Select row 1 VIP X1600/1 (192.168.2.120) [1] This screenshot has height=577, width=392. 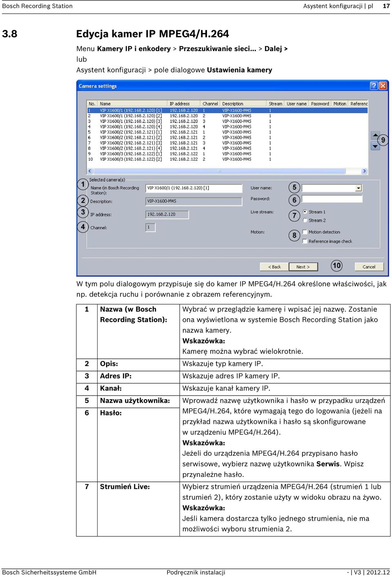[x=227, y=110]
